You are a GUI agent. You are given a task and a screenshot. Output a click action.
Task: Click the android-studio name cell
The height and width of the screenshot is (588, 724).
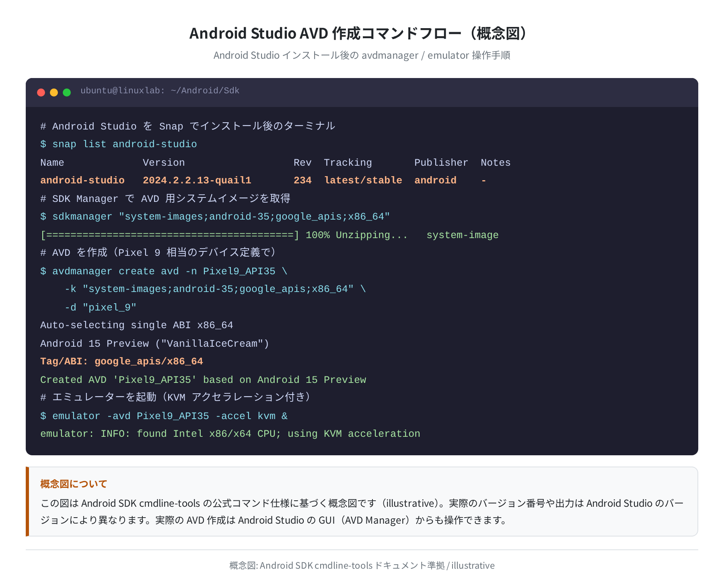pos(82,180)
